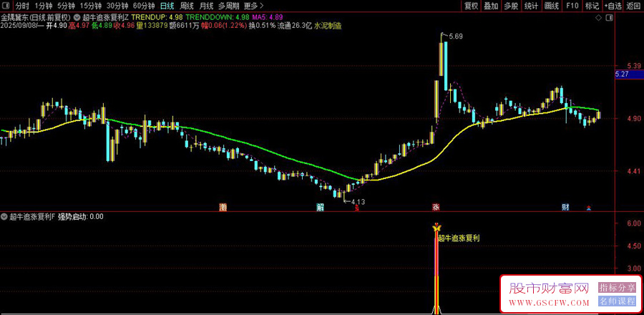Toggle the right side panel icon
Screen dimensions: 644x315
pos(610,18)
